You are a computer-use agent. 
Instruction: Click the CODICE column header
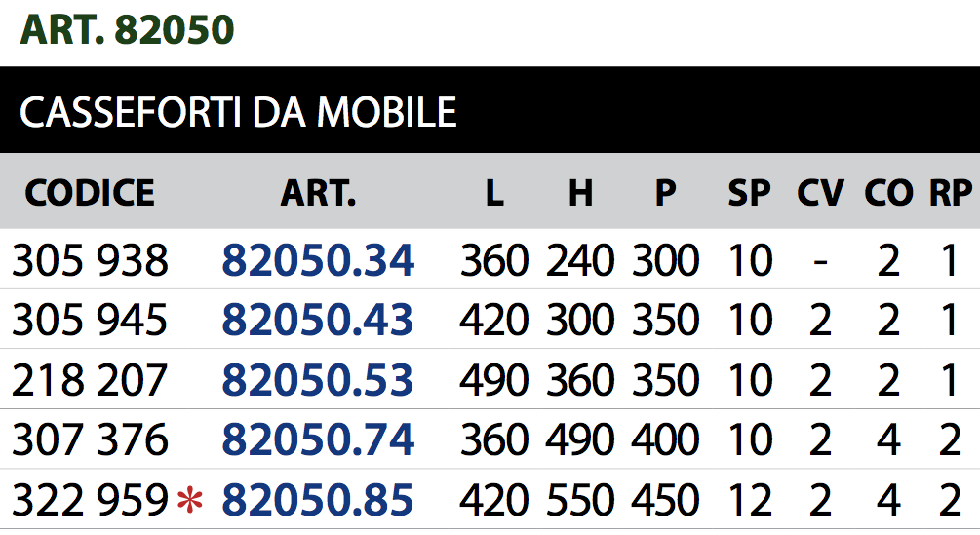click(90, 193)
